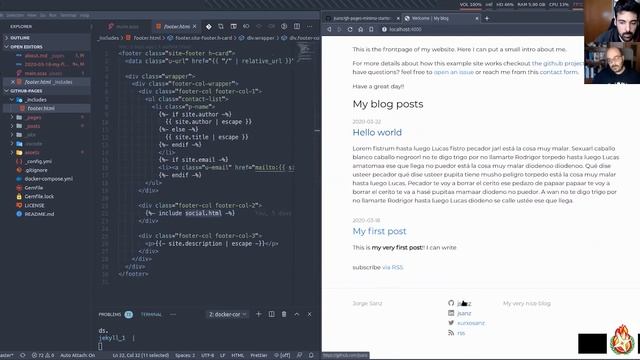The width and height of the screenshot is (640, 360).
Task: Open the _config.yml file
Action: [x=38, y=161]
